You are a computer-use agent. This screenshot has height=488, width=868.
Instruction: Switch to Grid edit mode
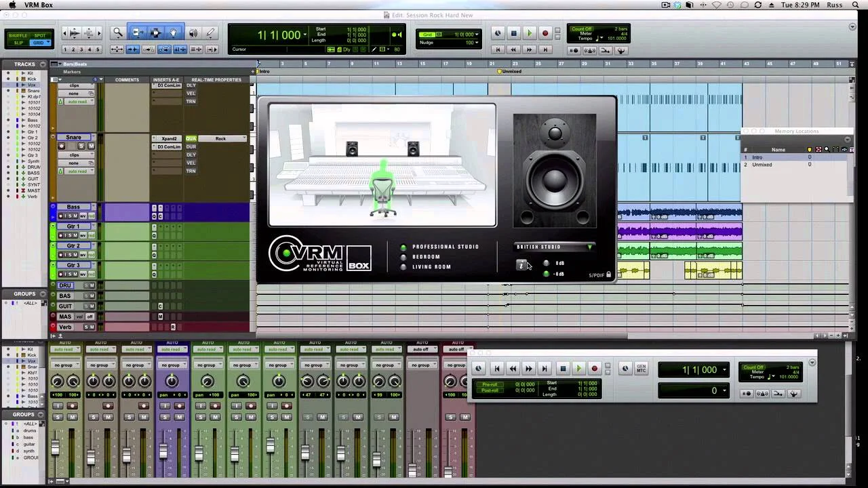tap(39, 42)
